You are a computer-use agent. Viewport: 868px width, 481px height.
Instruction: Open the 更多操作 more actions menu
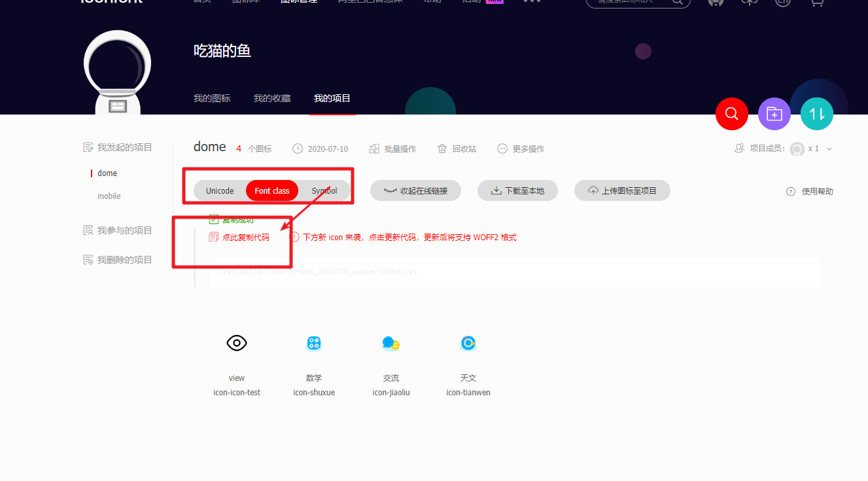(521, 149)
